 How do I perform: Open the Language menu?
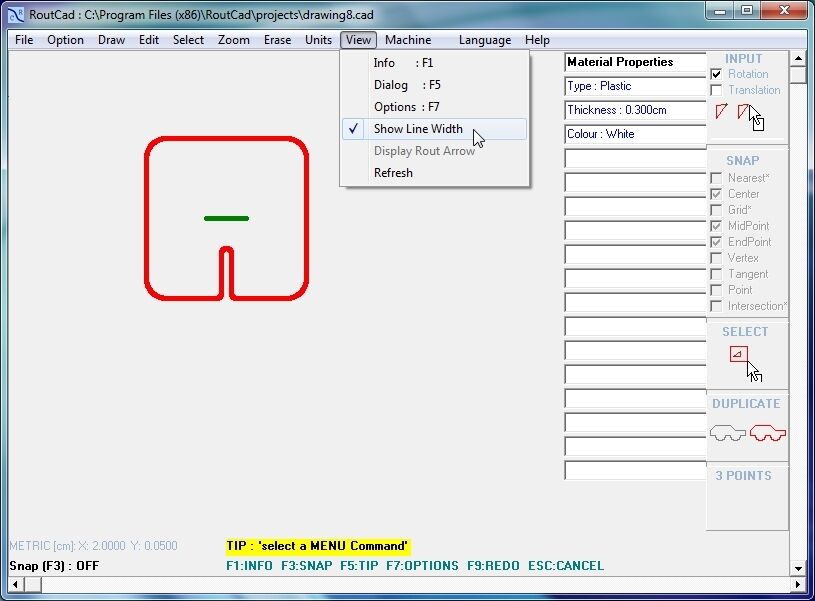[x=484, y=40]
